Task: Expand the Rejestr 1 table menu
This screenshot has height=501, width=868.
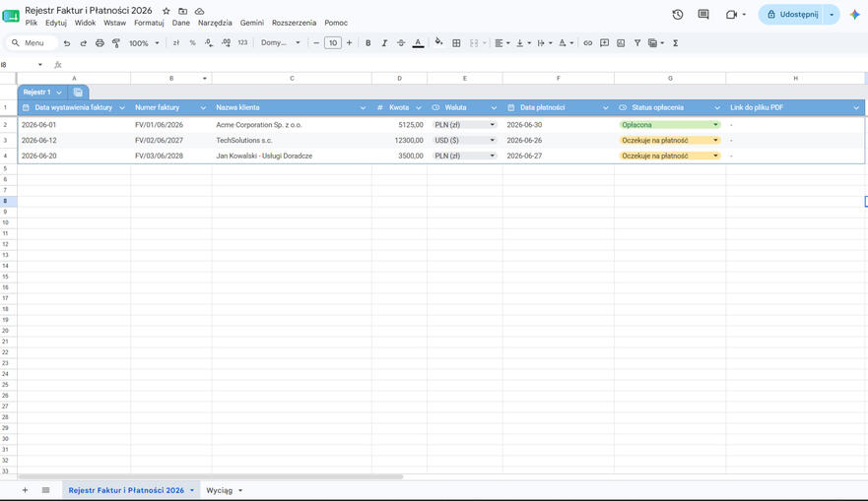Action: tap(59, 93)
